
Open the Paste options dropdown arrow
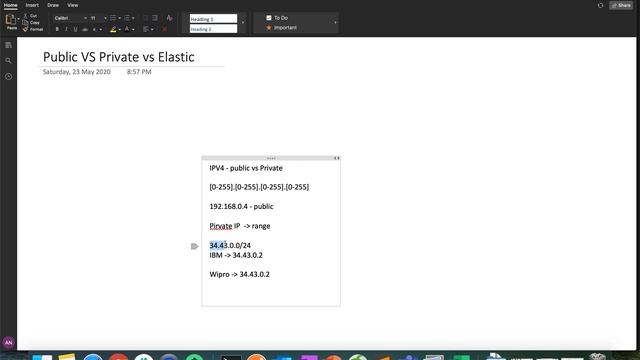click(18, 19)
